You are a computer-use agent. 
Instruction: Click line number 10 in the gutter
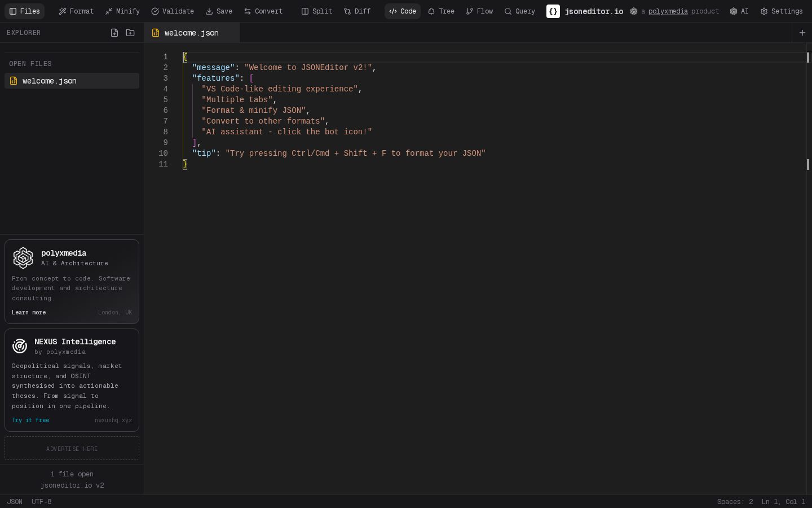163,154
